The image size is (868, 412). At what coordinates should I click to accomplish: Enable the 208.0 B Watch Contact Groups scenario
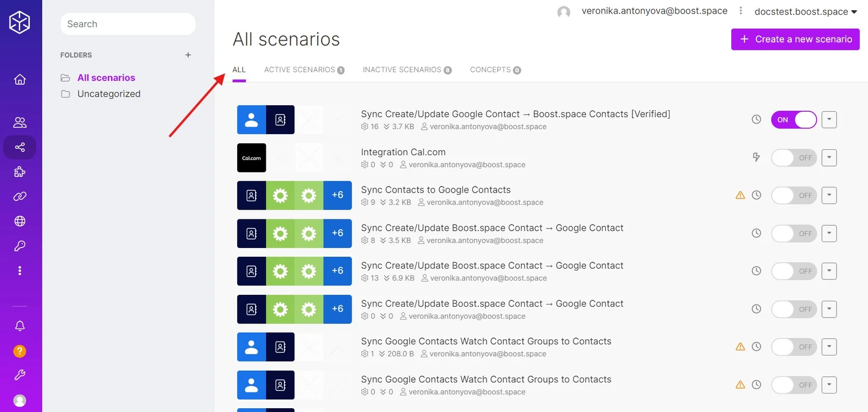point(794,347)
